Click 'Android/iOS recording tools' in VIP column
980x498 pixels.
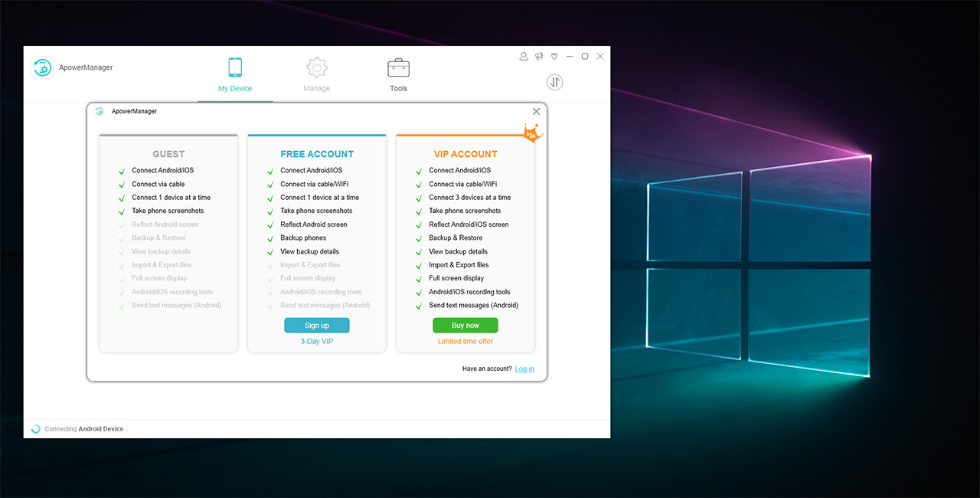pyautogui.click(x=469, y=292)
